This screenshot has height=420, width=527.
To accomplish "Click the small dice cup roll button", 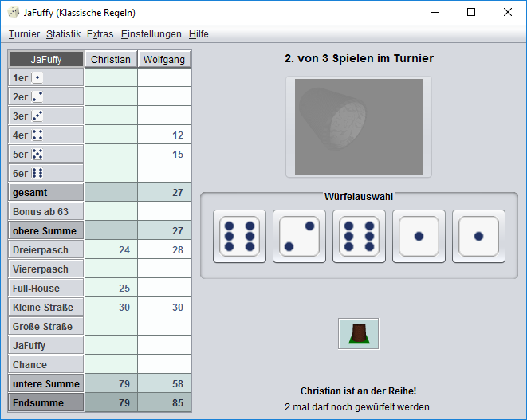I will [x=358, y=333].
